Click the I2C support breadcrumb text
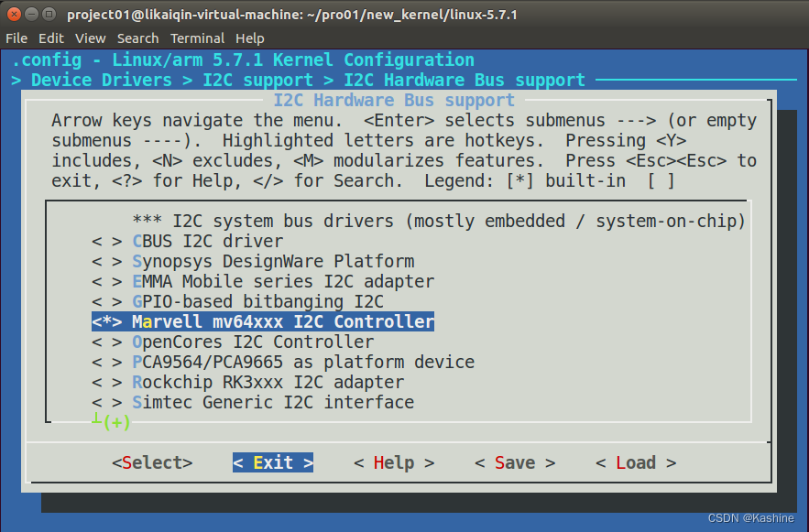 click(257, 81)
